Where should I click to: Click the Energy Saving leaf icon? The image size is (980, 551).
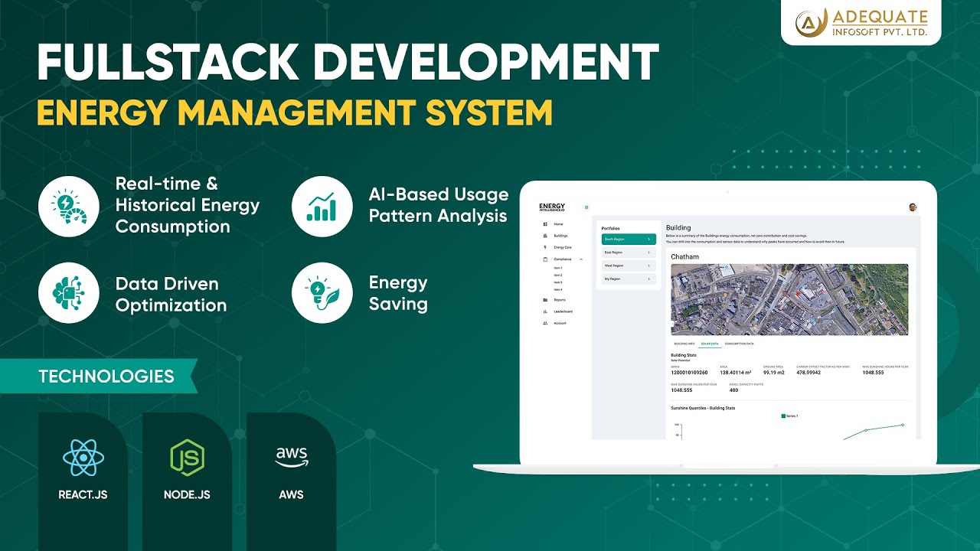point(322,292)
